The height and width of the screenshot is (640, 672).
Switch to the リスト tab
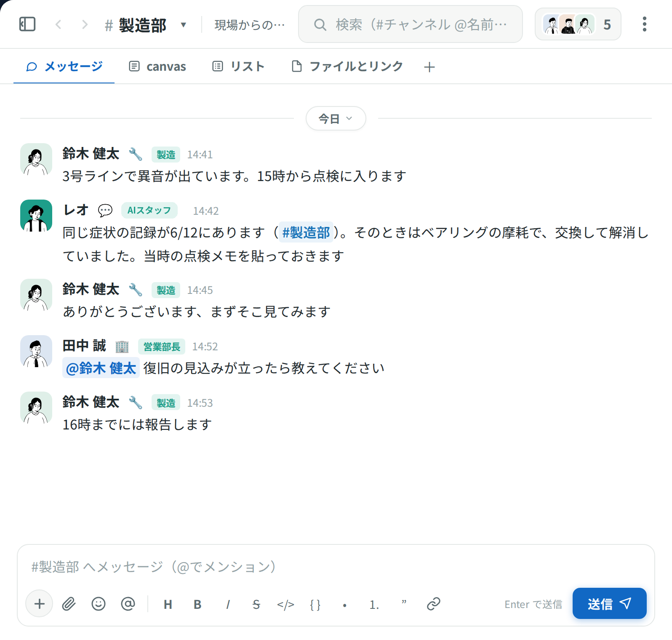239,67
